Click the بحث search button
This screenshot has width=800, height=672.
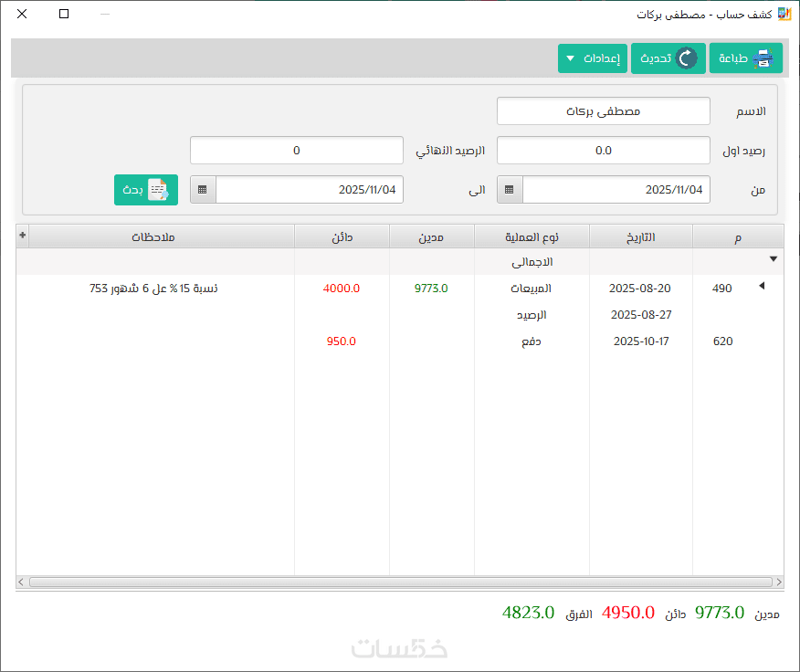146,190
